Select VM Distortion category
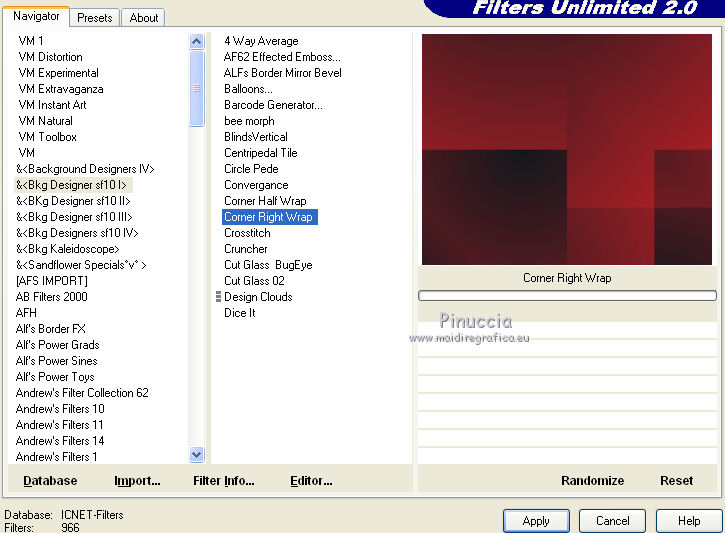The width and height of the screenshot is (725, 533). (50, 57)
